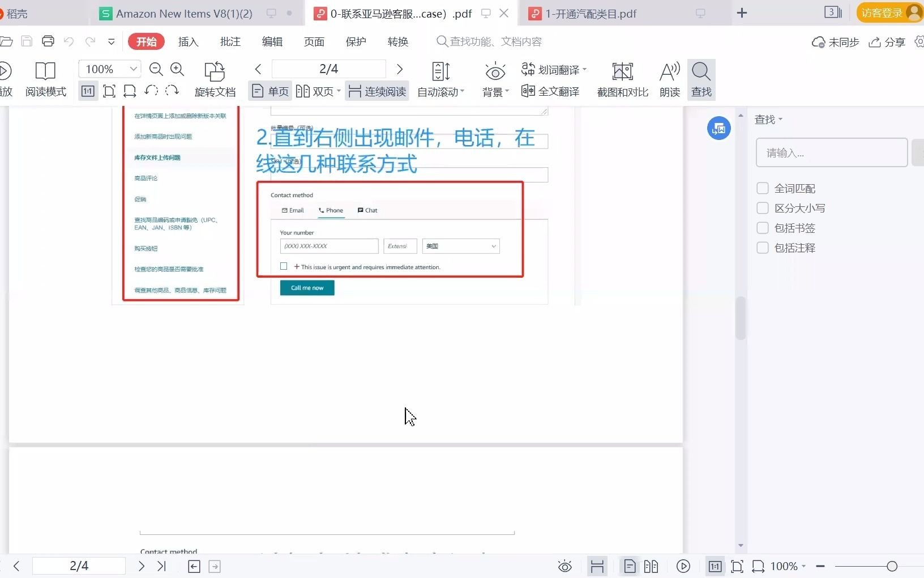The height and width of the screenshot is (578, 924).
Task: Expand 自动滚动 auto scroll options
Action: click(463, 91)
